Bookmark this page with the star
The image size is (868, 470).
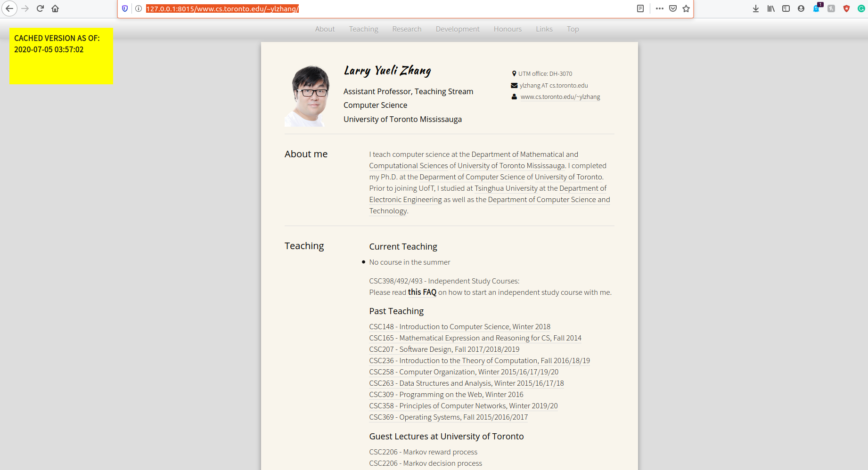(x=687, y=8)
